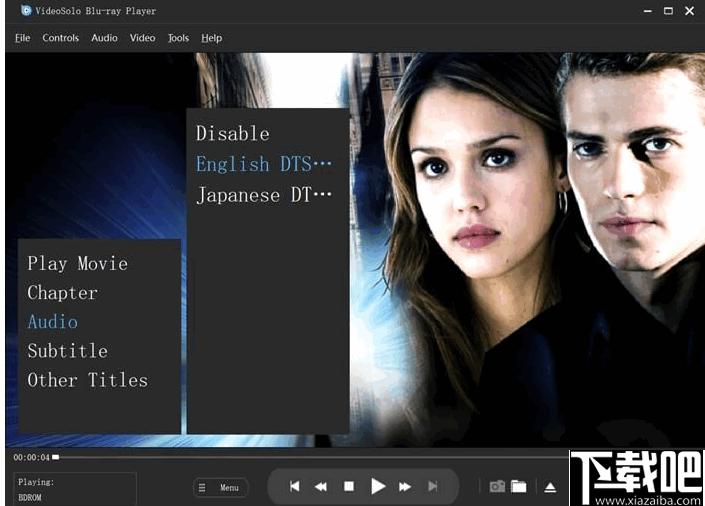Open the Video menu
This screenshot has height=506, width=705.
click(143, 38)
